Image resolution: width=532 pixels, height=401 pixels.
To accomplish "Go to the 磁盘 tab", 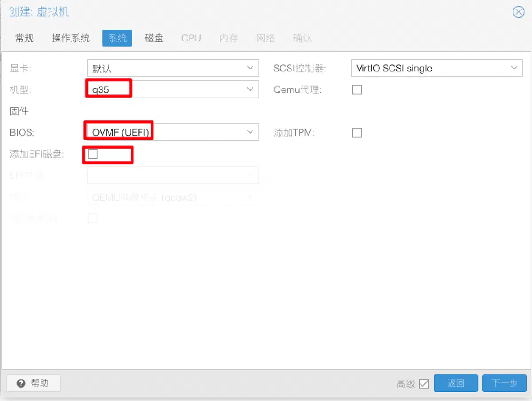I will [x=154, y=38].
